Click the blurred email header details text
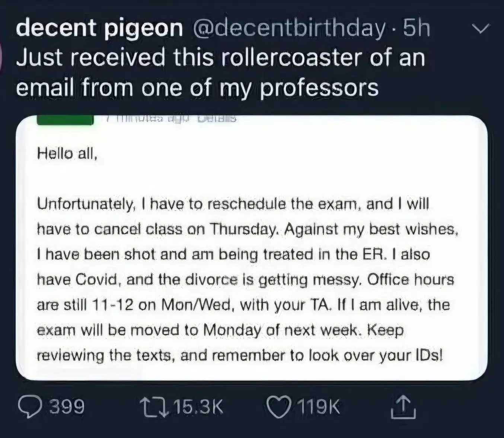Screen dimensions: 504x438 point(171,119)
